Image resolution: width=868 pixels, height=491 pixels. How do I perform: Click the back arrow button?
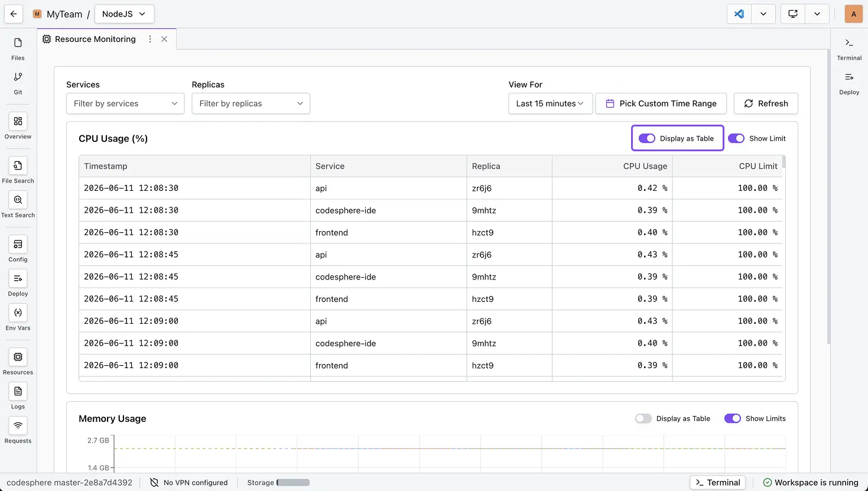(14, 14)
